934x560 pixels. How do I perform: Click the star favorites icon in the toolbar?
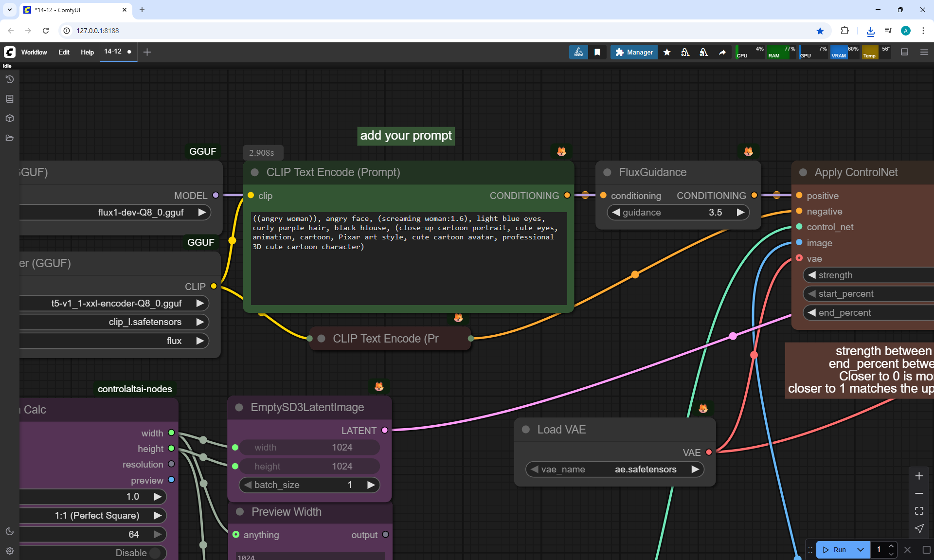(x=667, y=52)
